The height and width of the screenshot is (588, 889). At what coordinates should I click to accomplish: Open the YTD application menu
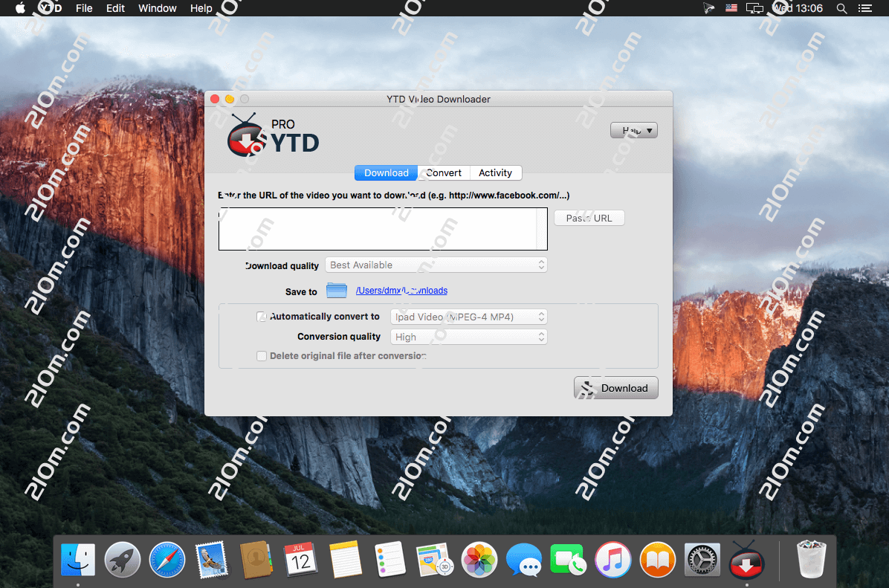click(51, 8)
